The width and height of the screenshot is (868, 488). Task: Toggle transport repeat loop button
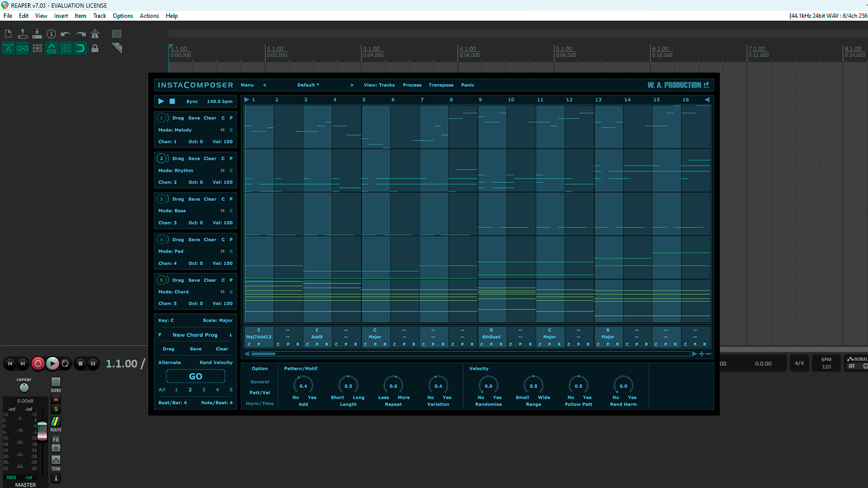(x=65, y=363)
